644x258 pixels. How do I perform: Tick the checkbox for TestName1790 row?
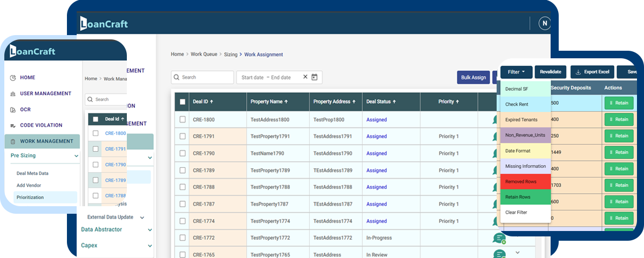(183, 153)
